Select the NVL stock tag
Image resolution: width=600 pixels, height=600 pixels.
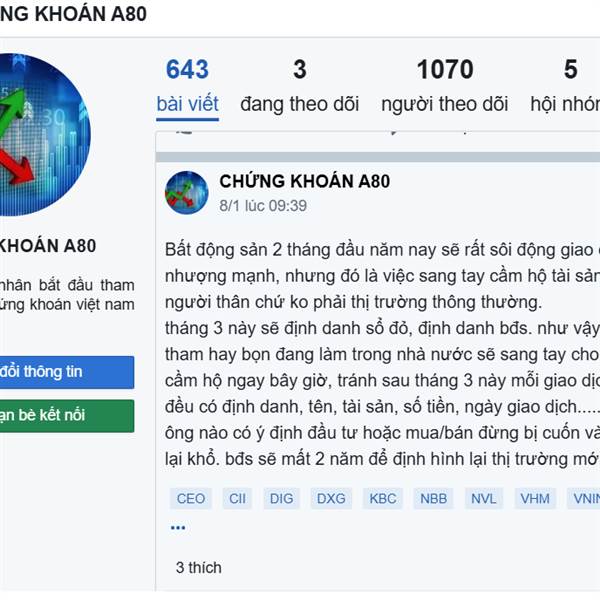pos(484,498)
